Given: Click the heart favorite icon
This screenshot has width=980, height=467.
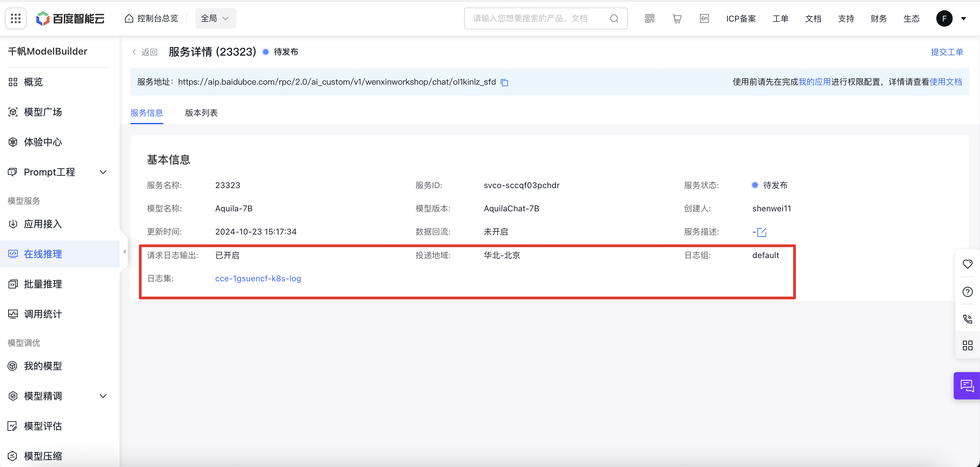Looking at the screenshot, I should 967,264.
